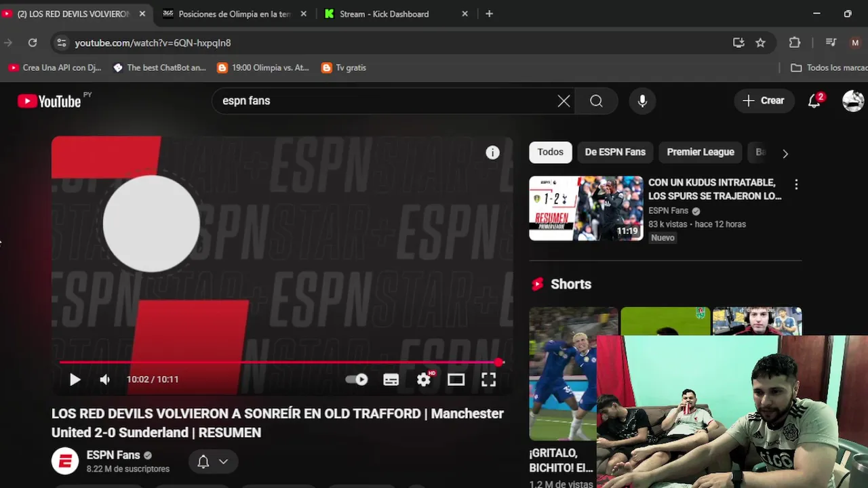Open media controls icon in toolbar

(831, 43)
